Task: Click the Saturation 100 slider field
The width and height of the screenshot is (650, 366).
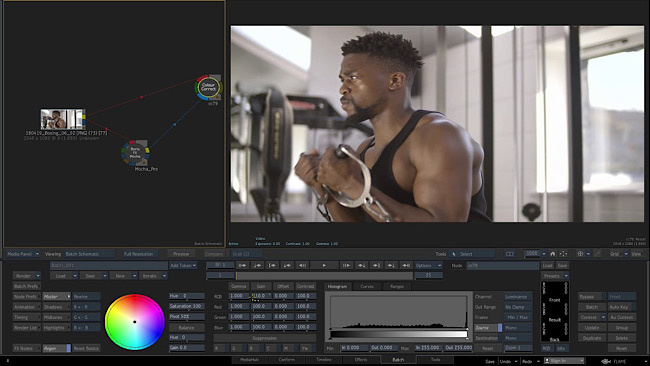Action: [187, 306]
